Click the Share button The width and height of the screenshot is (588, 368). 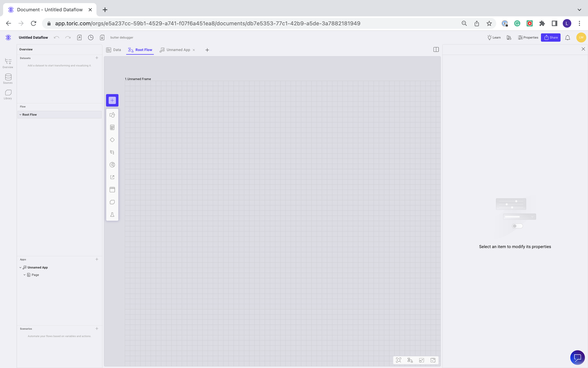551,37
